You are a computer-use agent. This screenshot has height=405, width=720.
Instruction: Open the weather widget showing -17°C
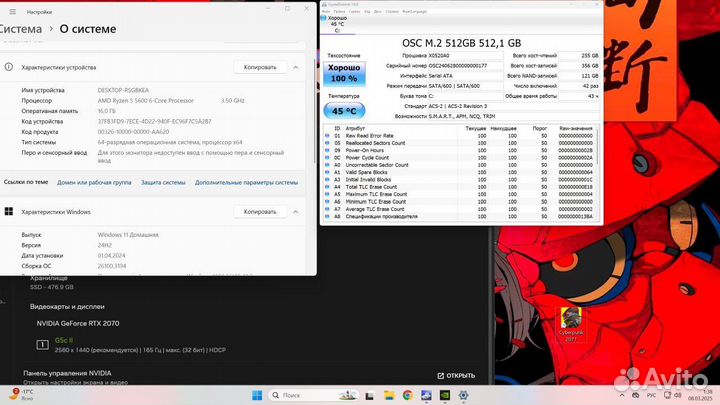point(21,394)
